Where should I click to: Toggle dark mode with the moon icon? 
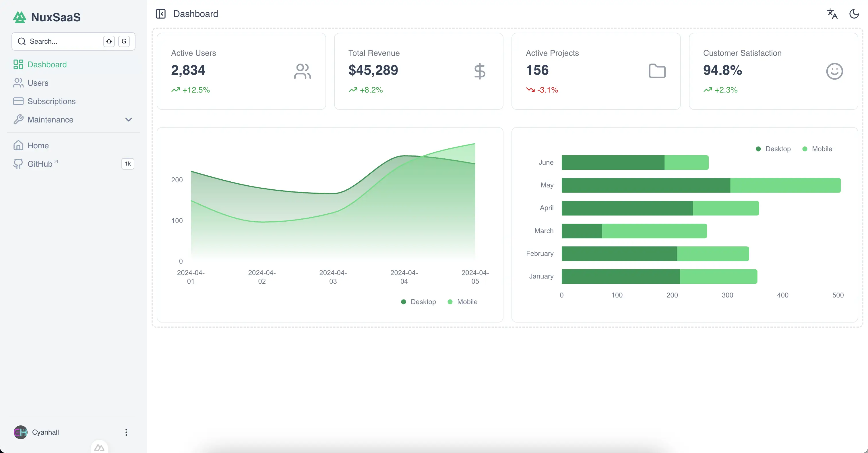[854, 14]
